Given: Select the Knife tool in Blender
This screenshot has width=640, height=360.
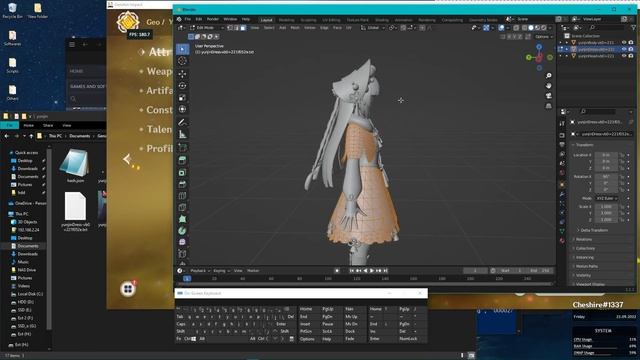Looking at the screenshot, I should point(182,208).
